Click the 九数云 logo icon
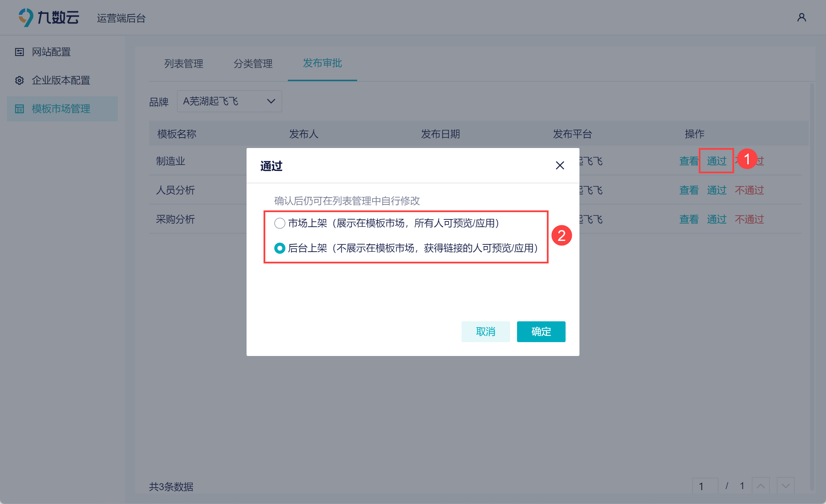 [x=26, y=17]
